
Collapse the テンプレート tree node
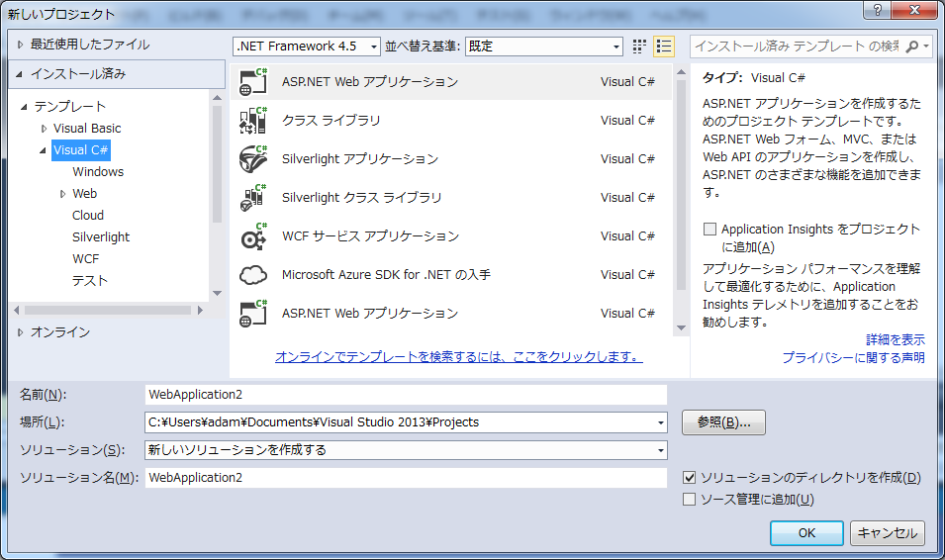tap(24, 107)
